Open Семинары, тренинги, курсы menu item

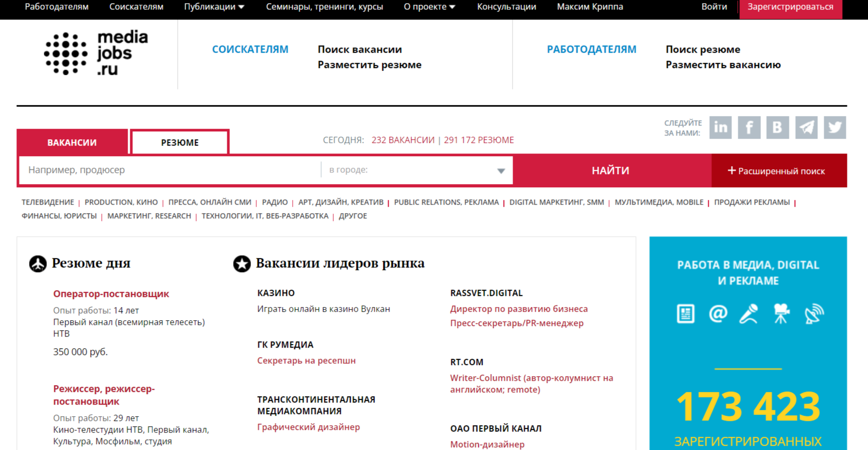pos(324,7)
